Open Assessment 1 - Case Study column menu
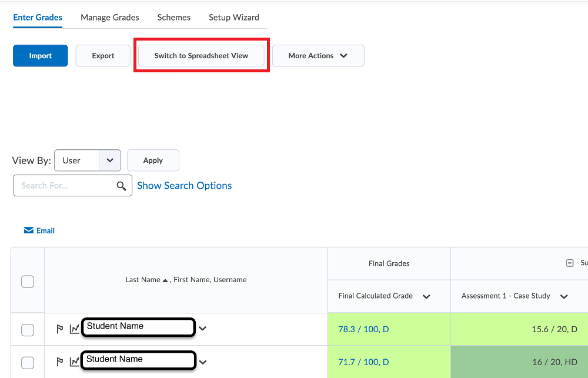Viewport: 588px width, 378px height. 564,296
